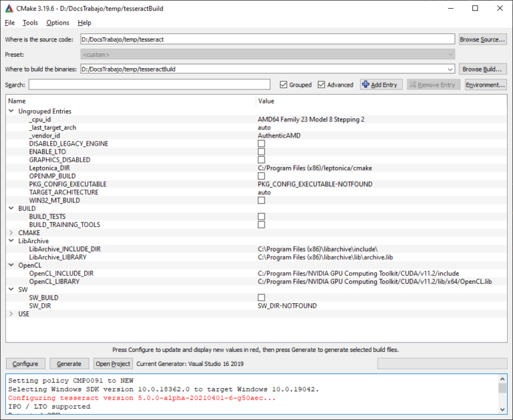Click the PKG_CONFIG_EXECUTABLE-NOTFOUND value
This screenshot has height=420, width=513.
(315, 184)
